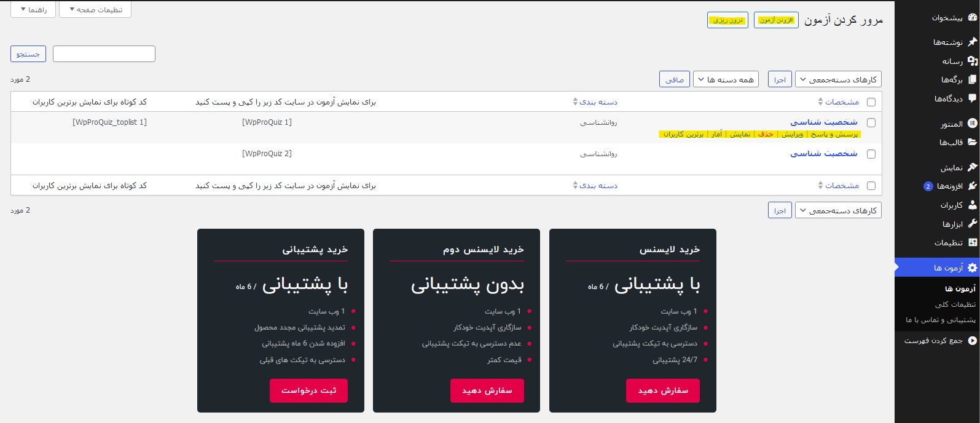Screen dimensions: 980x423
Task: Tick checkbox of second شخصیت شناسی quiz
Action: point(871,154)
